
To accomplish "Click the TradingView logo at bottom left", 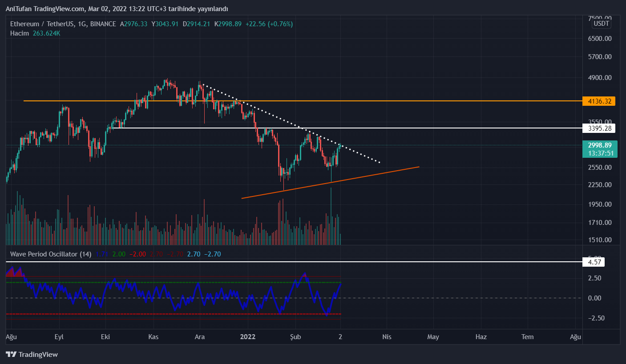I will click(x=32, y=354).
